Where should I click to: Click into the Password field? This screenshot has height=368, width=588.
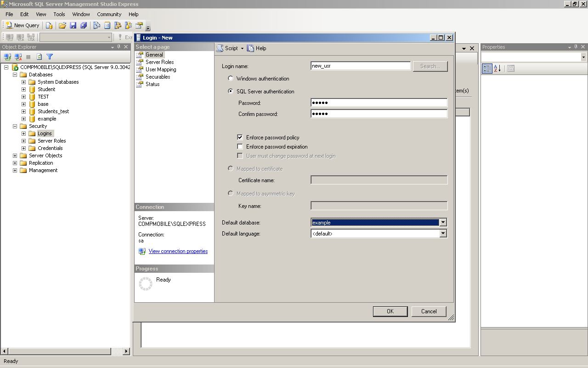pyautogui.click(x=379, y=103)
